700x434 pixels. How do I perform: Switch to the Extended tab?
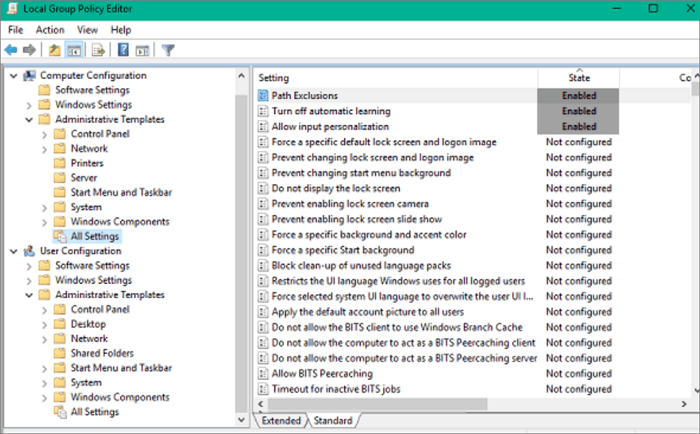pos(280,421)
